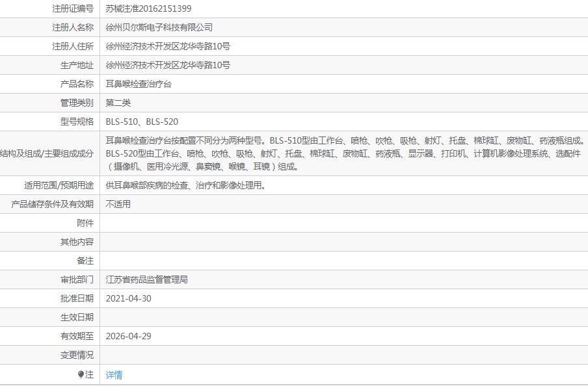Screen dimensions: 588x388
Task: Click the address value in 生产地址 row
Action: [x=168, y=65]
